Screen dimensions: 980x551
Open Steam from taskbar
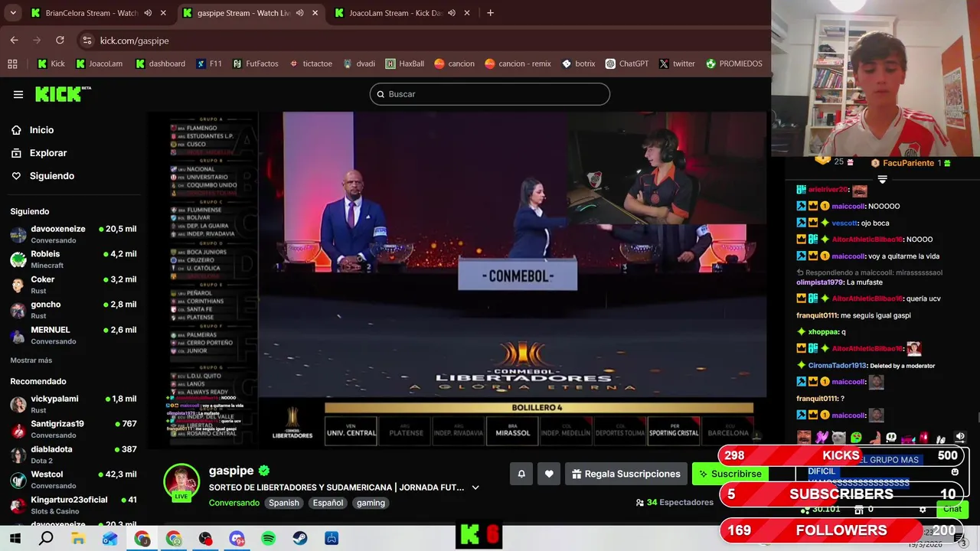pos(300,539)
